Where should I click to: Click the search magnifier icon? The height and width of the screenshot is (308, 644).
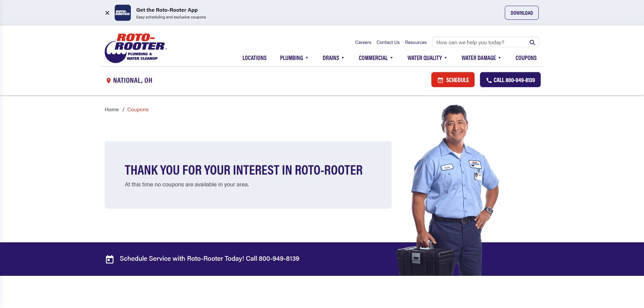[x=532, y=42]
